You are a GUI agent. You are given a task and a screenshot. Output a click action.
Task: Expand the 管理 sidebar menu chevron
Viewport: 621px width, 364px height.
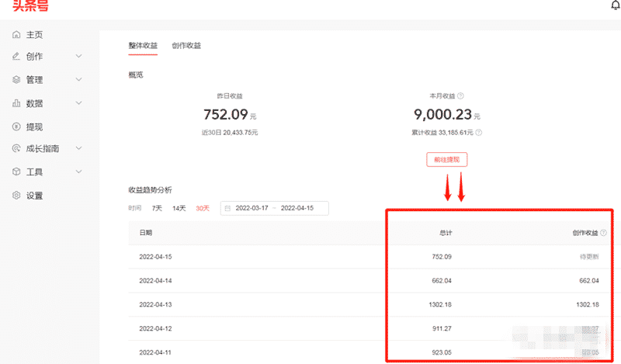[79, 80]
